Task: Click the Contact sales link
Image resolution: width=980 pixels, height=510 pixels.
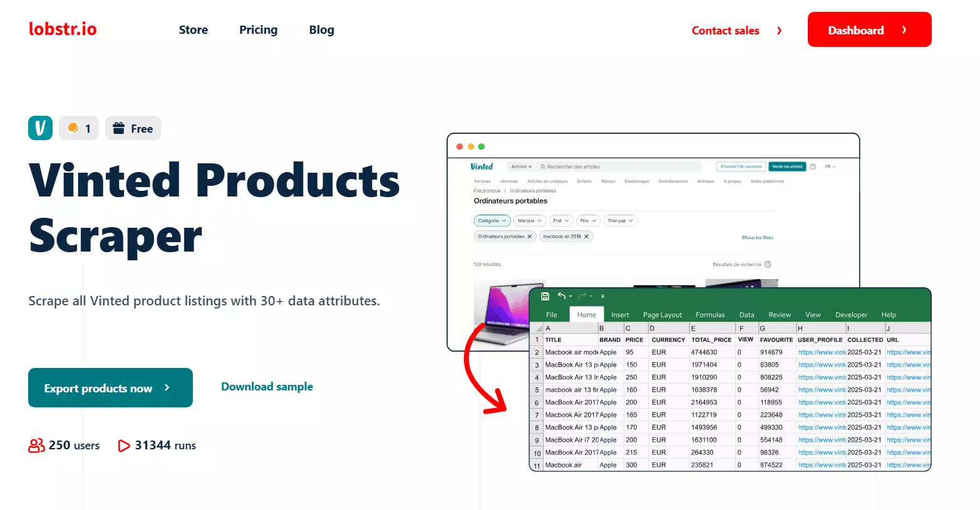Action: (x=725, y=31)
